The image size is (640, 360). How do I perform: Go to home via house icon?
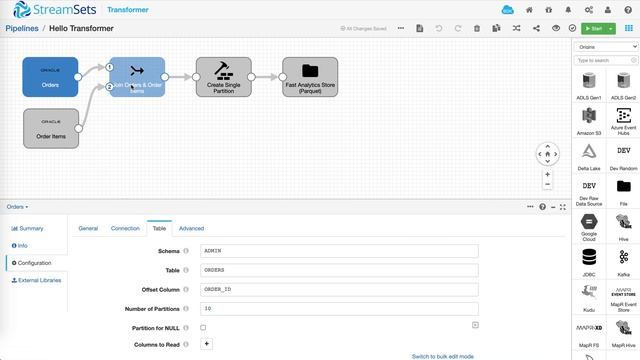(529, 10)
